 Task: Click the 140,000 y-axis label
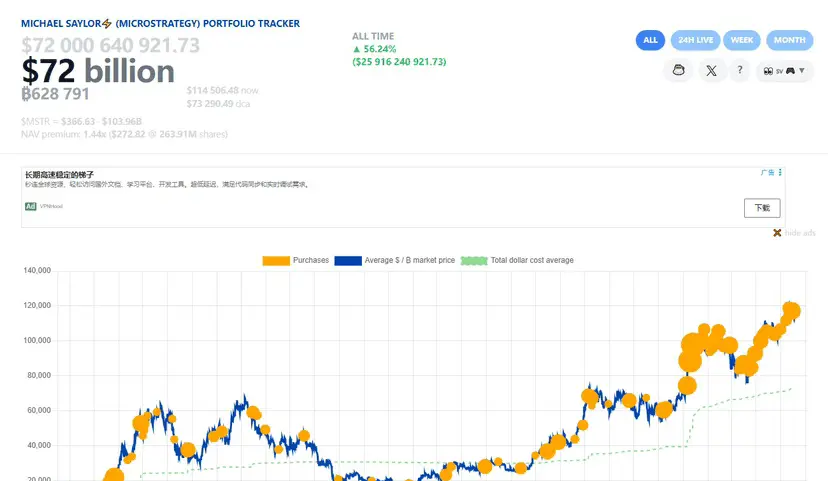point(37,270)
